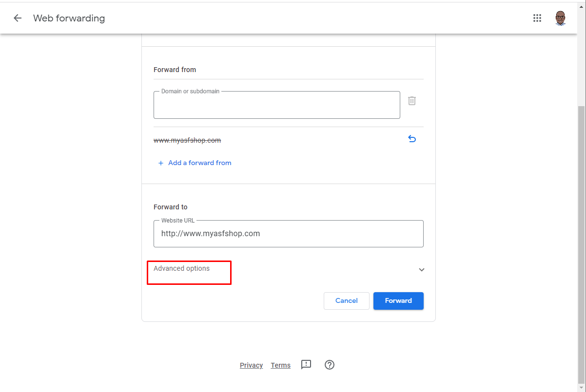586x392 pixels.
Task: Delete the domain entry with trash icon
Action: pyautogui.click(x=412, y=101)
